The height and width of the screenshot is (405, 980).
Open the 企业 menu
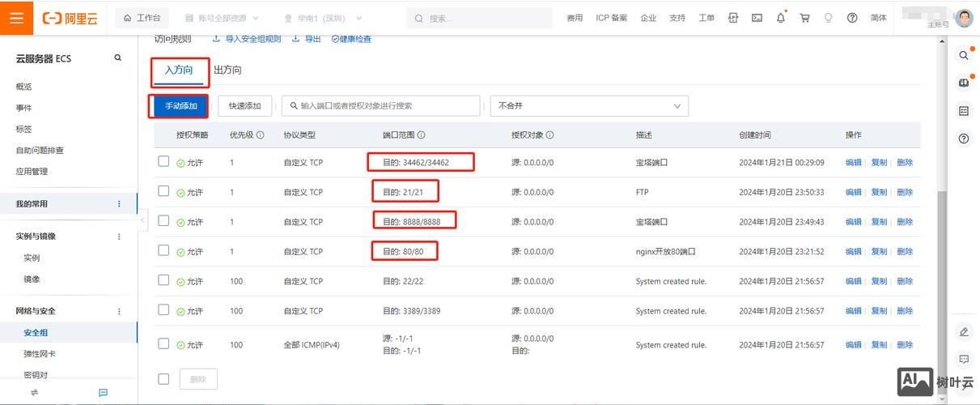(648, 18)
